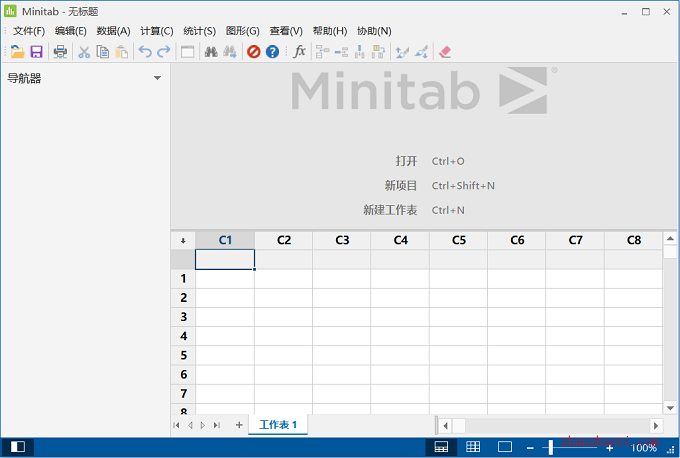Click the Find next binoculars-with-arrow icon
The width and height of the screenshot is (680, 458).
tap(230, 52)
